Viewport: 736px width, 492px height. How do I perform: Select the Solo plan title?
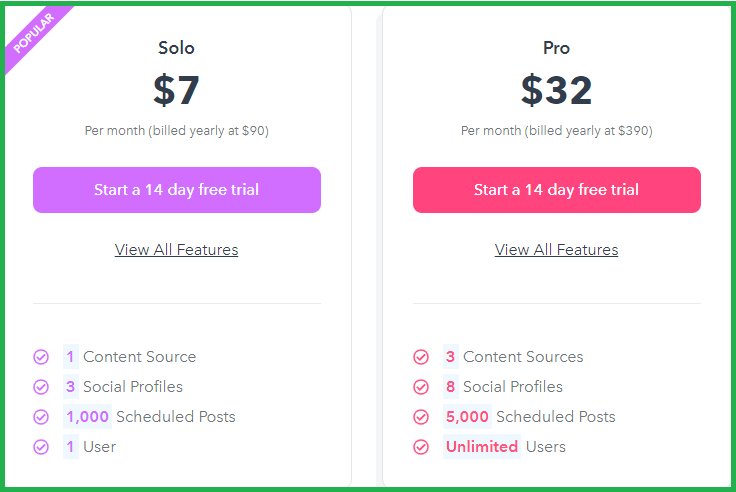pyautogui.click(x=176, y=48)
